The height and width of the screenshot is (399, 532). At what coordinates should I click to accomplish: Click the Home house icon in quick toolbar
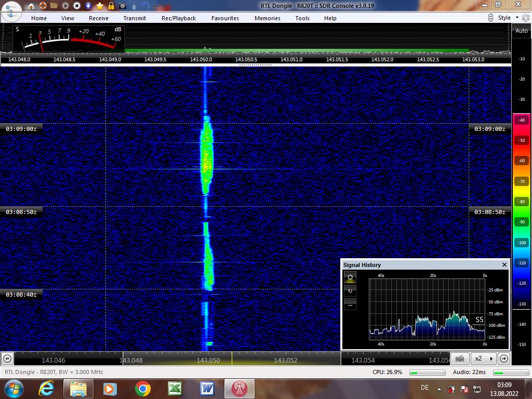pos(31,5)
